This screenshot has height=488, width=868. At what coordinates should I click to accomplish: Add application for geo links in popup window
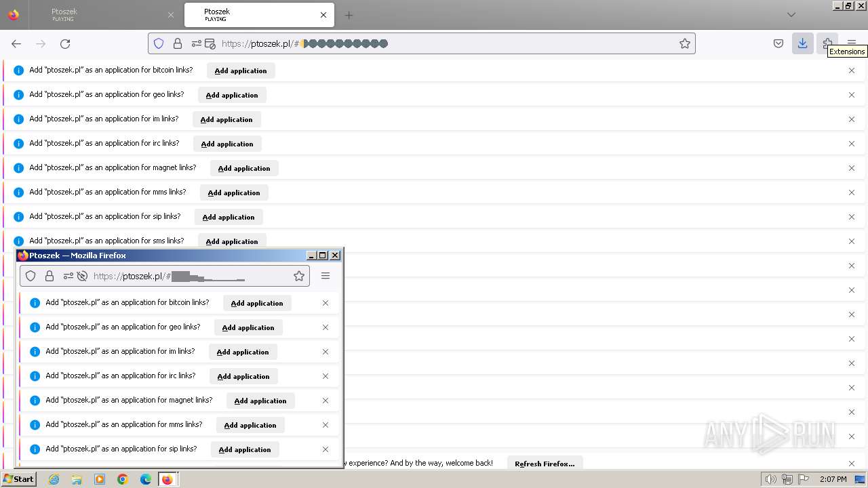248,327
